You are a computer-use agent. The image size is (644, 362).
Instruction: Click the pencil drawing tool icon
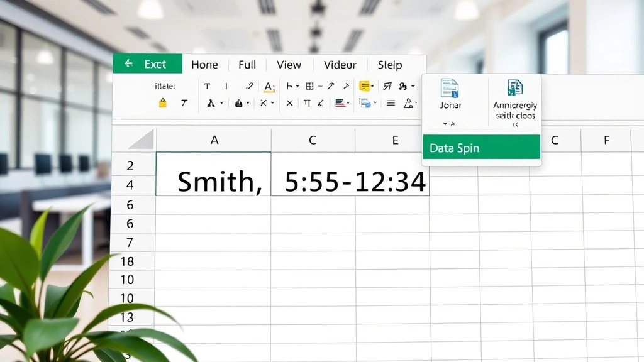click(249, 85)
